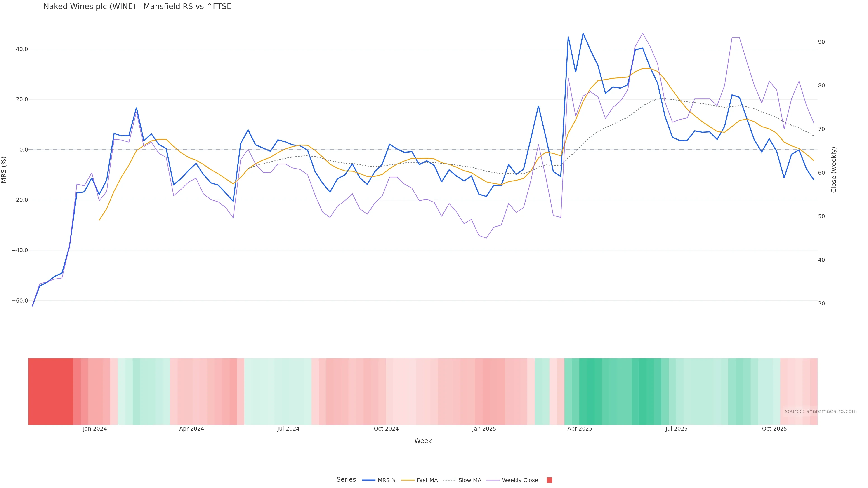The image size is (868, 488).
Task: Click the Naked Wines plc chart title
Action: [x=137, y=7]
